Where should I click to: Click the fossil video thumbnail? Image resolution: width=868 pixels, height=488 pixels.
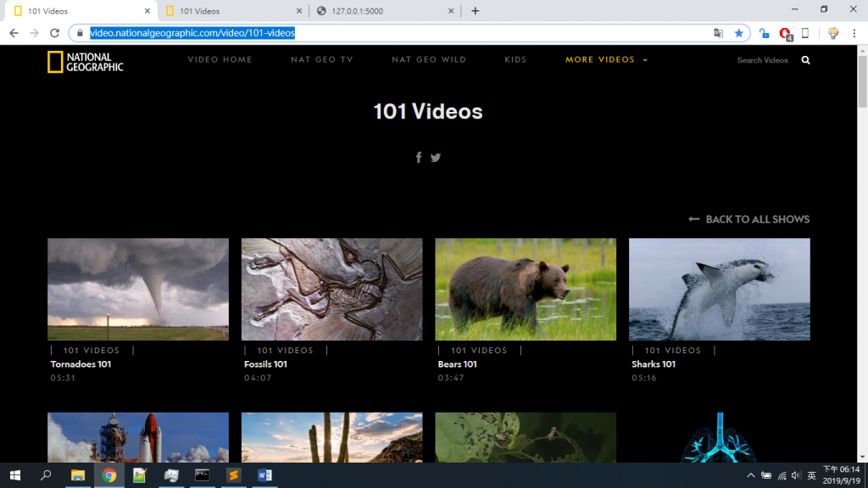[331, 290]
